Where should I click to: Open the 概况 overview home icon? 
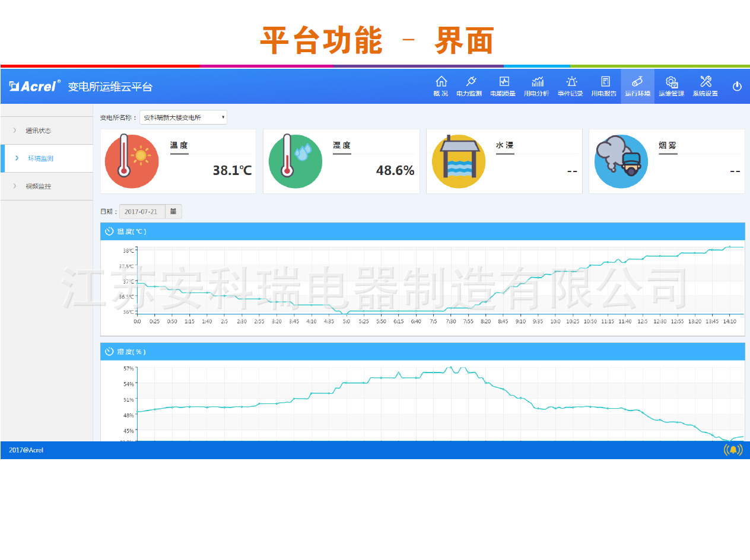441,81
